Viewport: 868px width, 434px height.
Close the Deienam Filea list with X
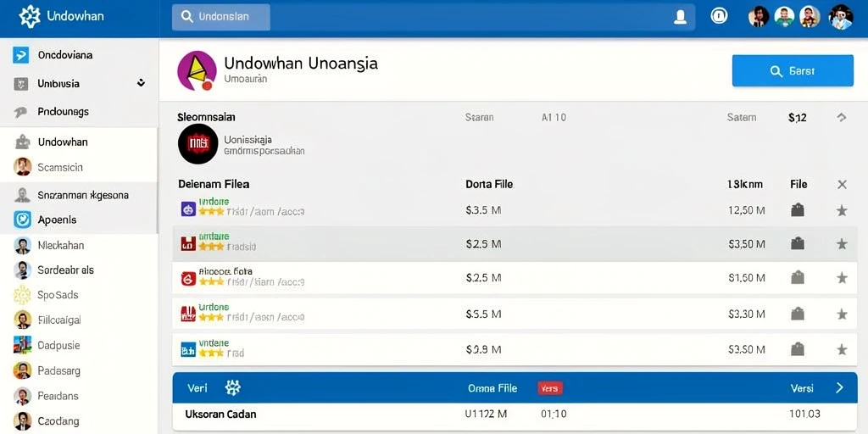click(x=842, y=184)
